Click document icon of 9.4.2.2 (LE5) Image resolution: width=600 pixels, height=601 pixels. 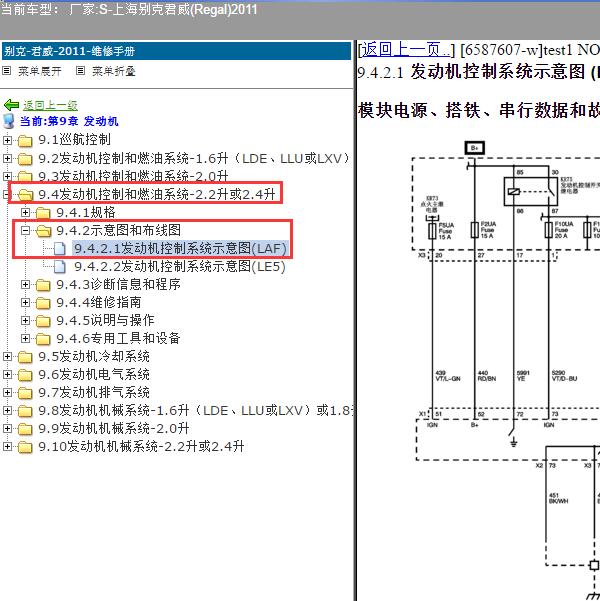pos(59,266)
